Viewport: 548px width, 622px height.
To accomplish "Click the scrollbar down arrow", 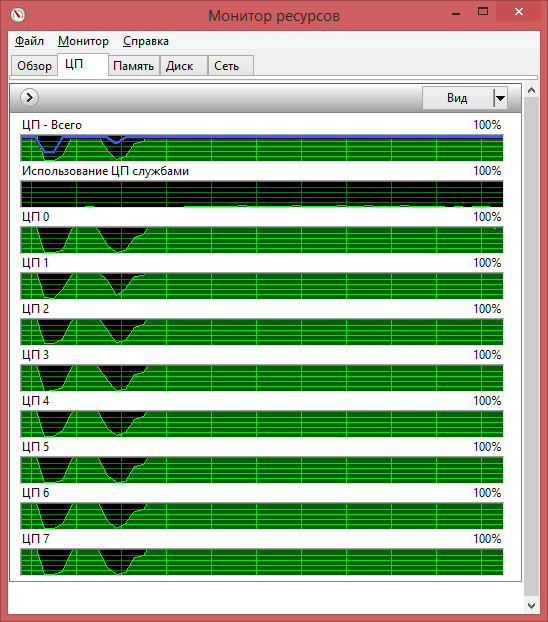I will click(x=531, y=606).
